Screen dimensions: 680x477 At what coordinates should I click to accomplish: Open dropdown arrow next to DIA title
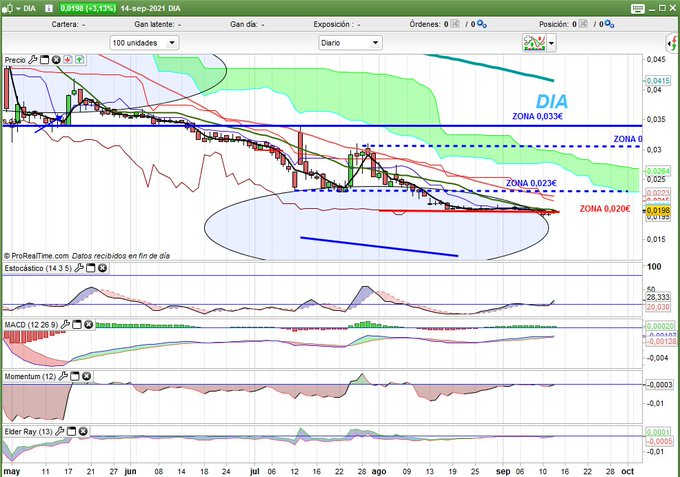pos(18,9)
